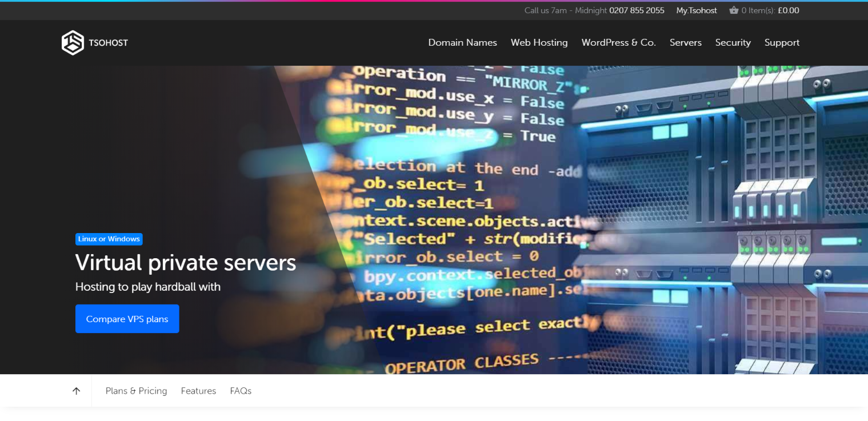Expand the Web Hosting menu

pos(539,43)
